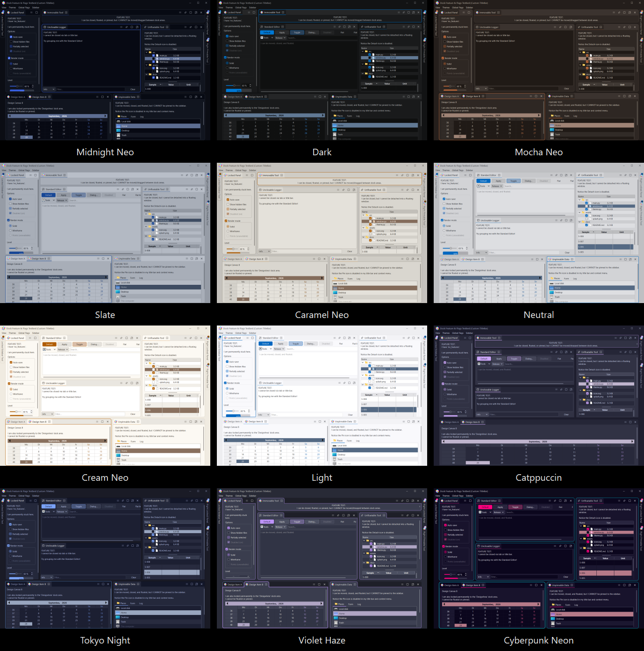Open Info level dropdown in Midnight Neo logger
This screenshot has height=651, width=644.
(x=49, y=89)
